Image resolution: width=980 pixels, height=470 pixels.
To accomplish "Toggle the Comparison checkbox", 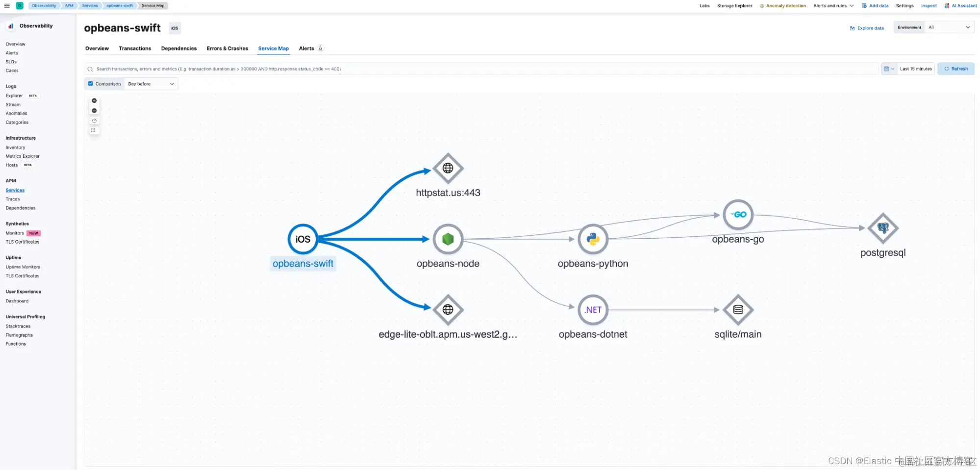I will [x=90, y=84].
